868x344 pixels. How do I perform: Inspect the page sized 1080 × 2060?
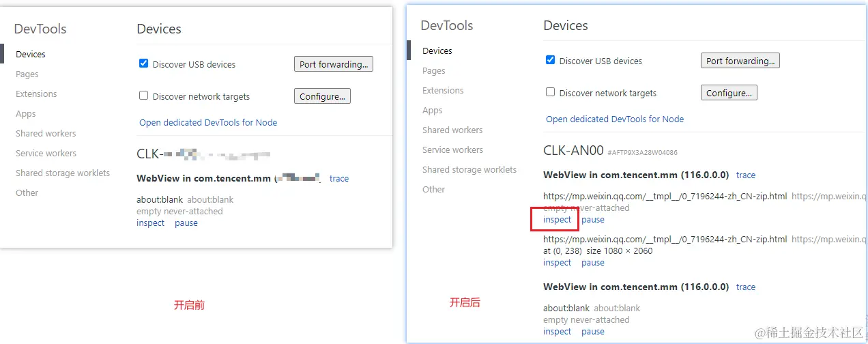coord(557,262)
